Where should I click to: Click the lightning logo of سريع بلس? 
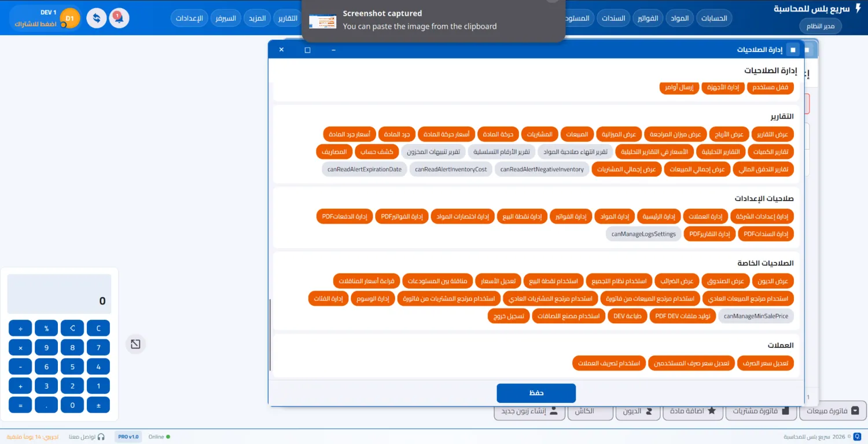pos(858,9)
